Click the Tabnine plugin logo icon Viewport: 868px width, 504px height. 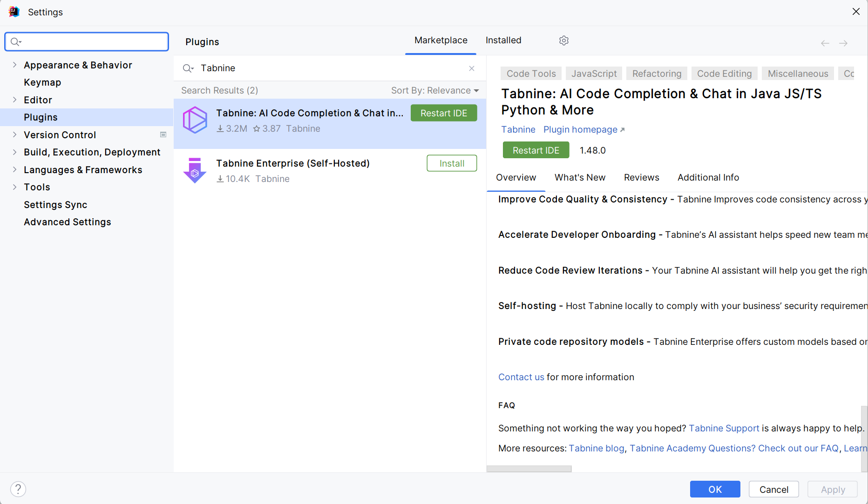coord(195,120)
